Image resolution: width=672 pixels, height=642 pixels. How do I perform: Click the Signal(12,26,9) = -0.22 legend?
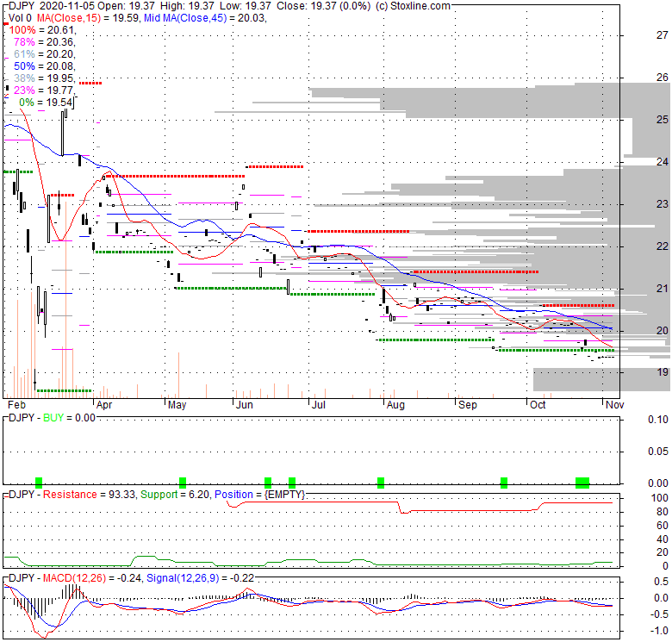[x=201, y=578]
